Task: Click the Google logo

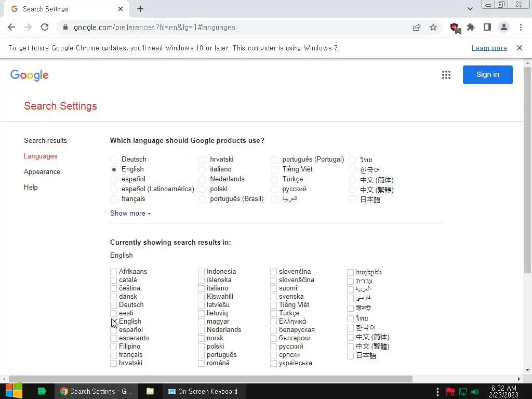Action: [30, 75]
